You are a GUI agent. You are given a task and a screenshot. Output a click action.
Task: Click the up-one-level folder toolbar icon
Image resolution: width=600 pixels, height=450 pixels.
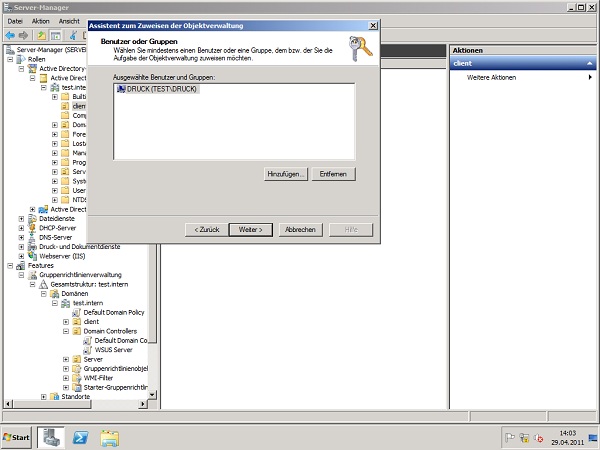(41, 36)
